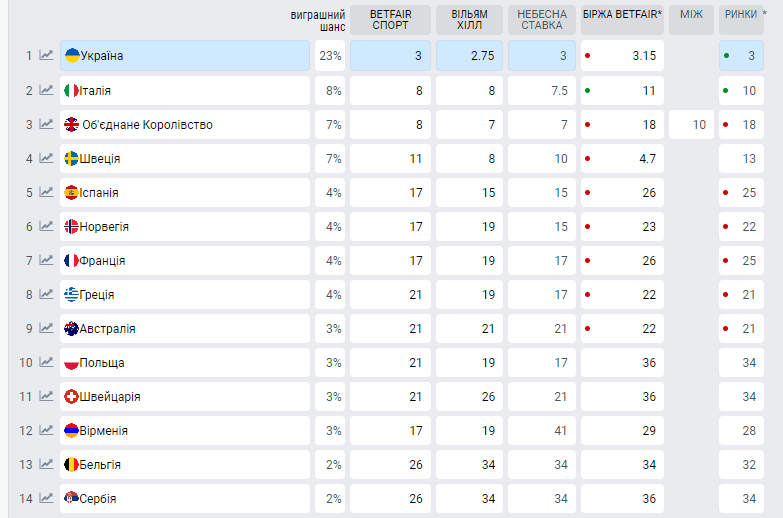
Task: Click the chart icon beside Сербія
Action: [x=46, y=499]
